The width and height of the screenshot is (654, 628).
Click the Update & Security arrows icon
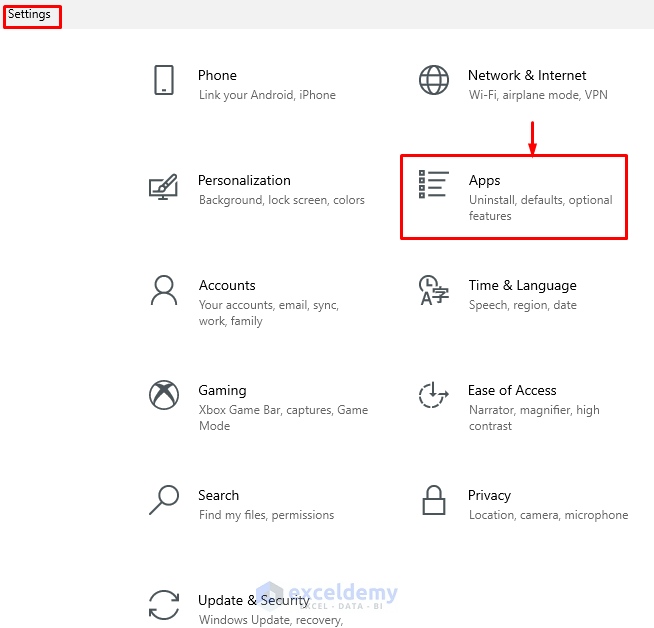(163, 605)
